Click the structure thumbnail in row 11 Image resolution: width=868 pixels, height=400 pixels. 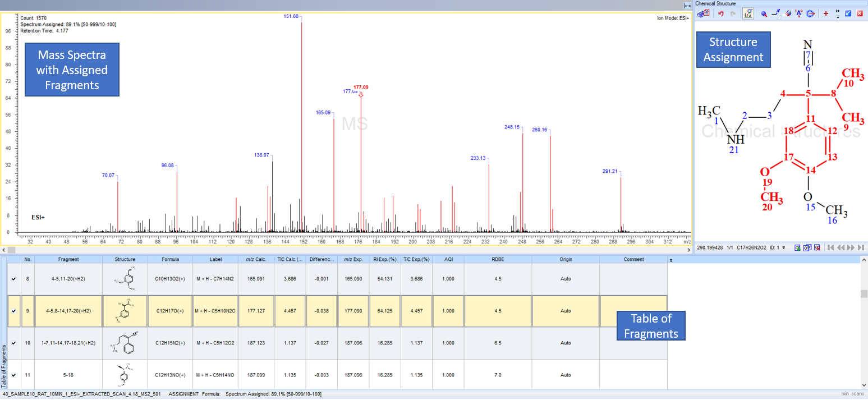point(125,375)
